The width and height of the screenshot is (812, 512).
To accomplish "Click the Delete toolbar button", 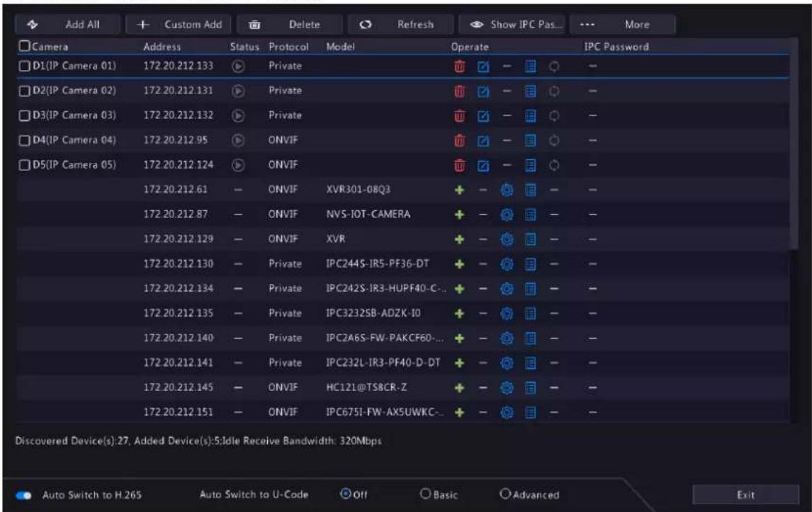I will pyautogui.click(x=290, y=24).
